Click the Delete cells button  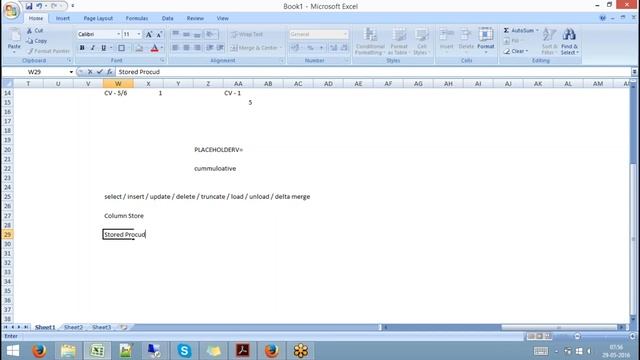tap(466, 40)
